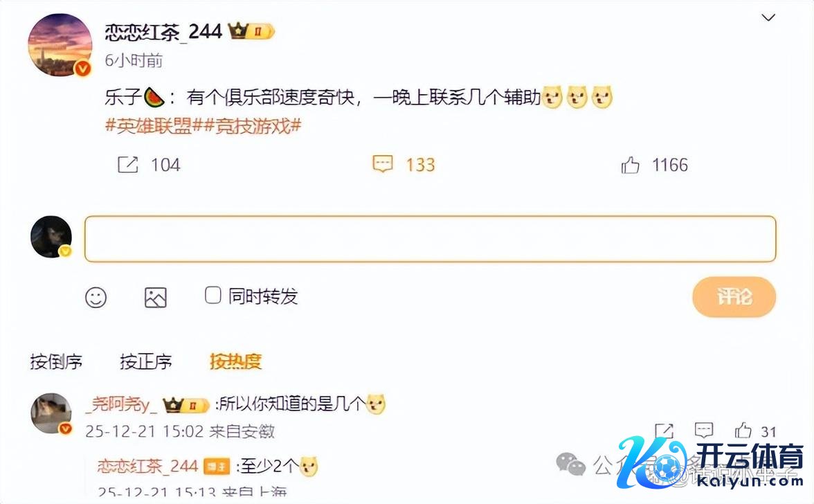Open commenter _尧阿尧y_ username link
814x504 pixels.
pyautogui.click(x=122, y=404)
